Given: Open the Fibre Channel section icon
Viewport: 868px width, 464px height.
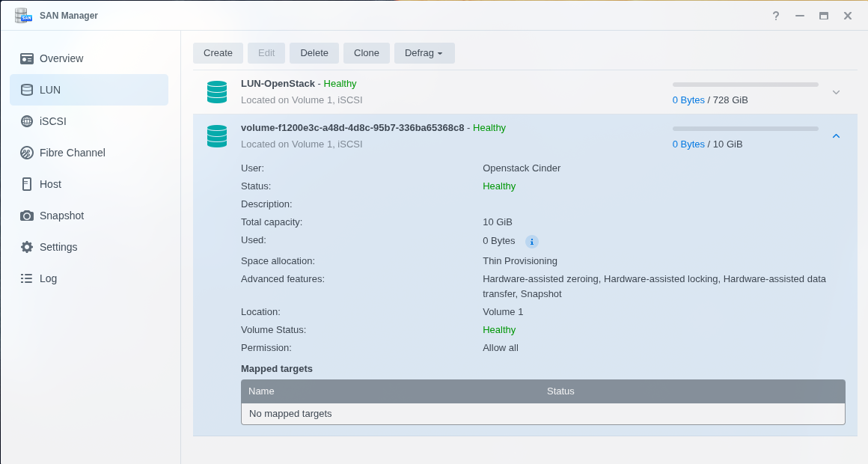Looking at the screenshot, I should 27,153.
